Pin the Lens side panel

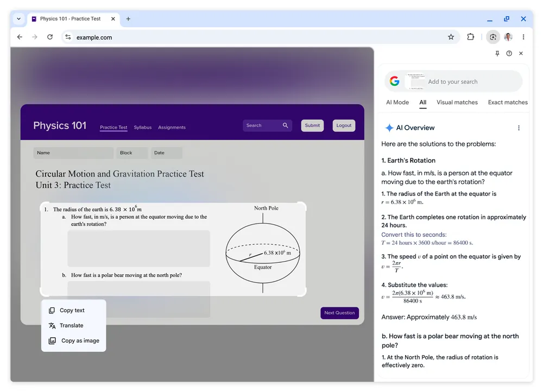click(497, 53)
